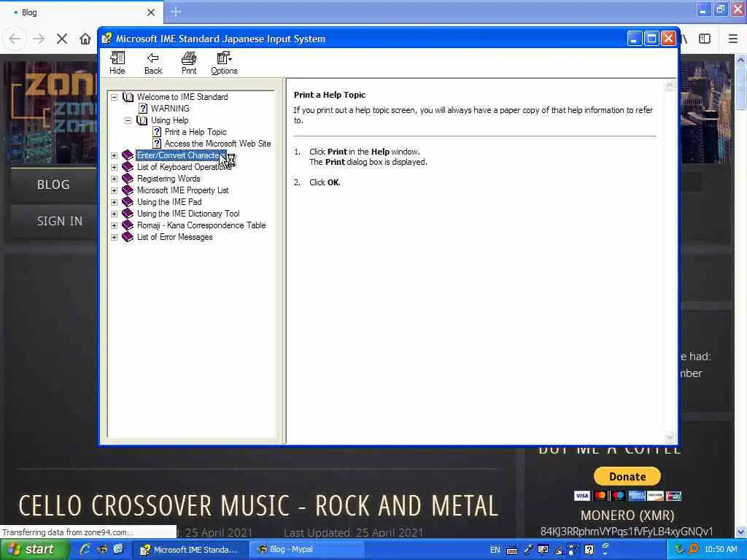Click the browser forward arrow
The height and width of the screenshot is (560, 747).
[x=39, y=39]
